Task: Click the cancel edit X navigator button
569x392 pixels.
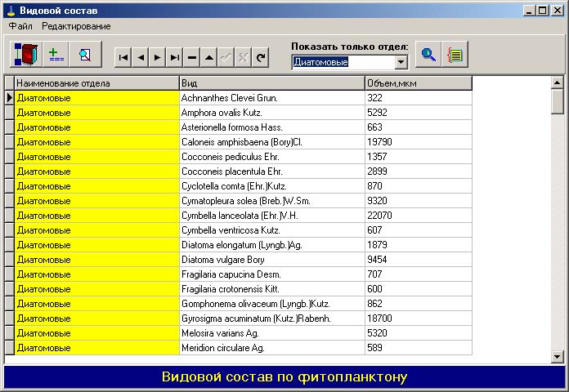Action: pyautogui.click(x=243, y=57)
